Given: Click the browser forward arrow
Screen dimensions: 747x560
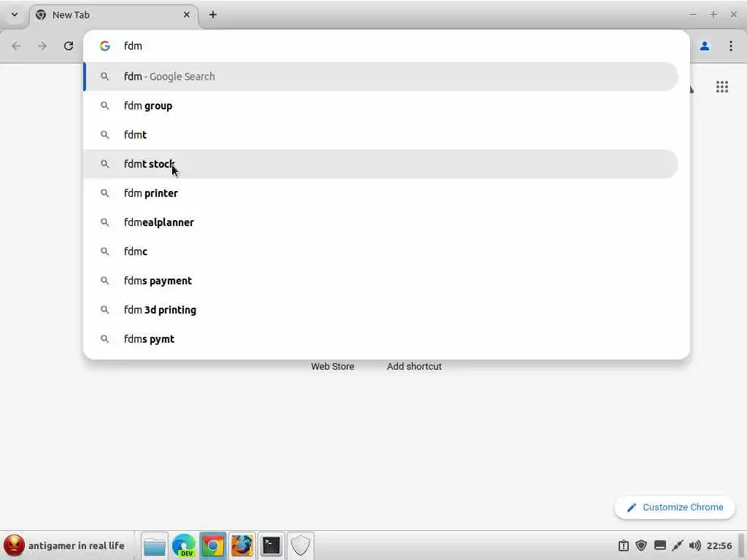Looking at the screenshot, I should pyautogui.click(x=42, y=46).
